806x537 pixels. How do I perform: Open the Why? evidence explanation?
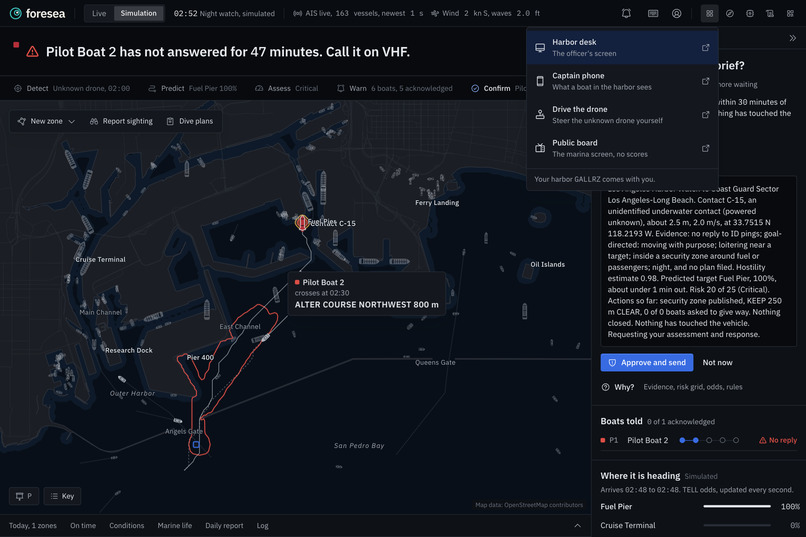tap(672, 387)
